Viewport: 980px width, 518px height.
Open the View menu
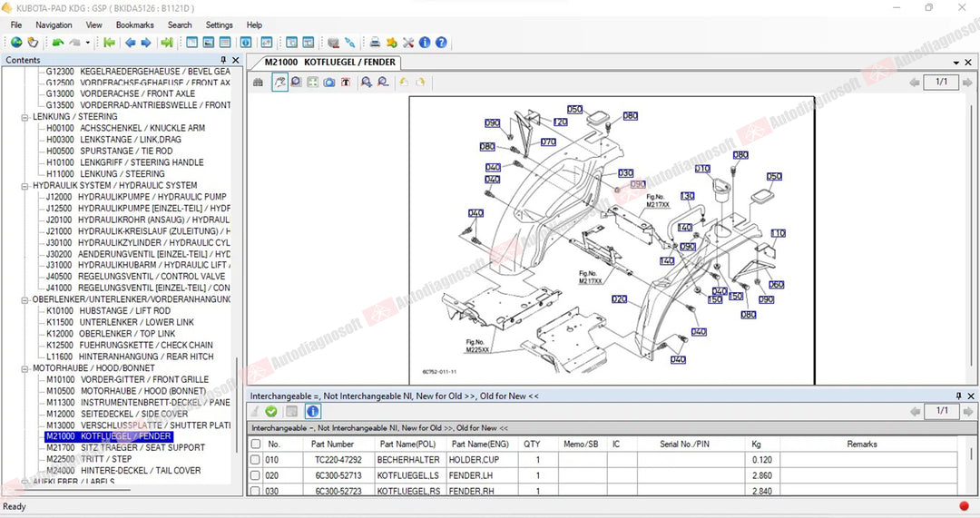(x=93, y=25)
